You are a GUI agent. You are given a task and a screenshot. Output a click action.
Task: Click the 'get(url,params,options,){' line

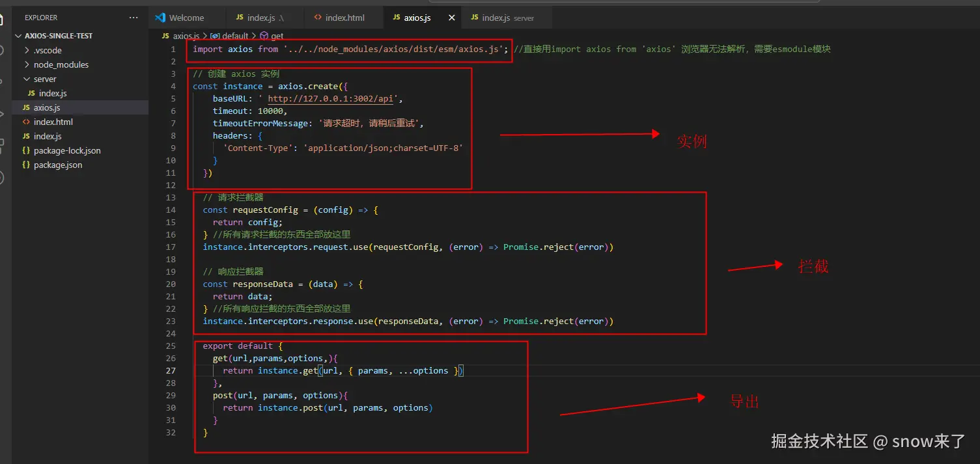coord(275,359)
